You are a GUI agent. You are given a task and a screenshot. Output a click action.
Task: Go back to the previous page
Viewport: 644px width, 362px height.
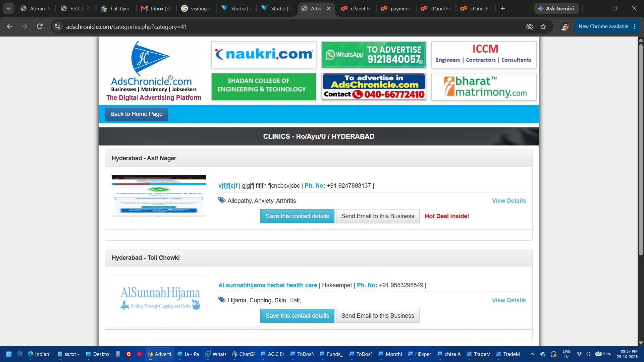(x=9, y=26)
